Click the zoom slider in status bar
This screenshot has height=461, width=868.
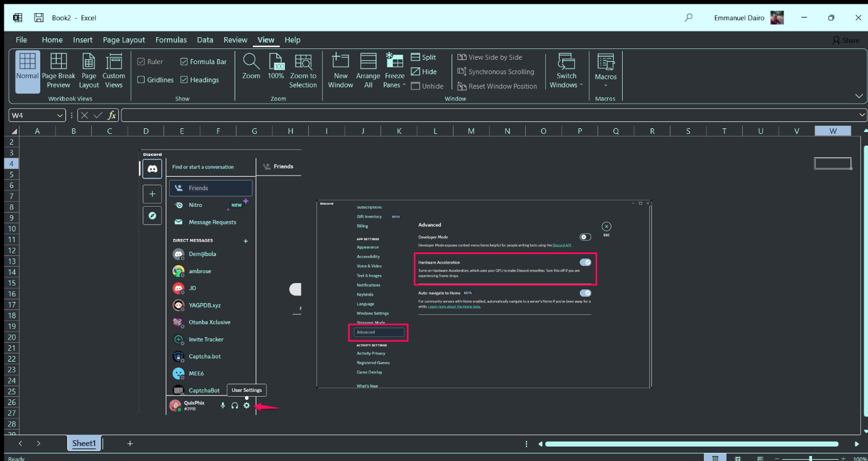pos(810,458)
